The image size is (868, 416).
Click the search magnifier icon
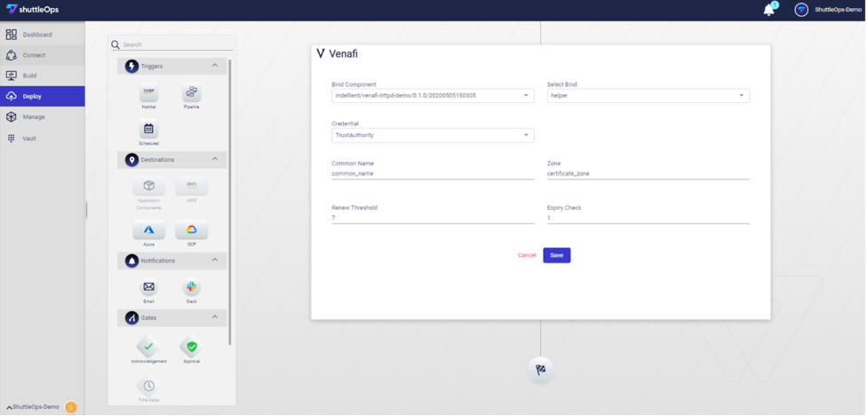pyautogui.click(x=115, y=44)
